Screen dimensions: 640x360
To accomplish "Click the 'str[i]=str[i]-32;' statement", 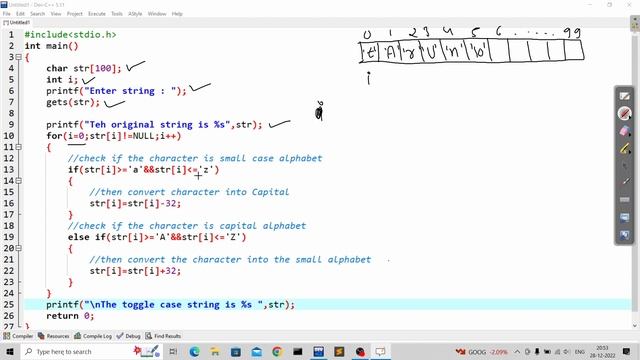I will 135,203.
